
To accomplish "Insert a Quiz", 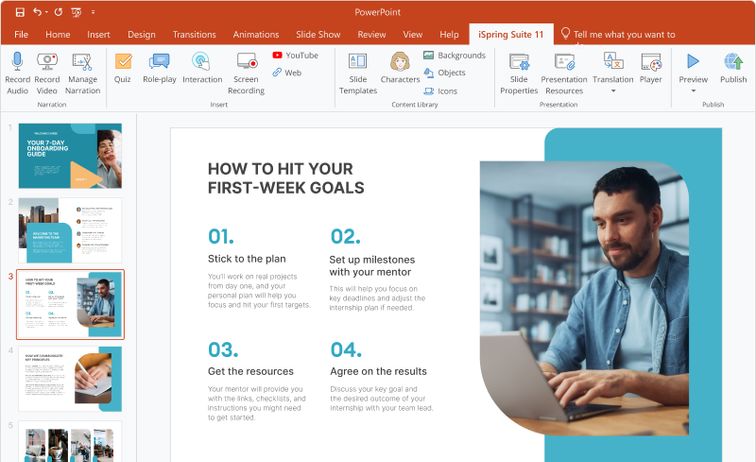I will tap(123, 68).
